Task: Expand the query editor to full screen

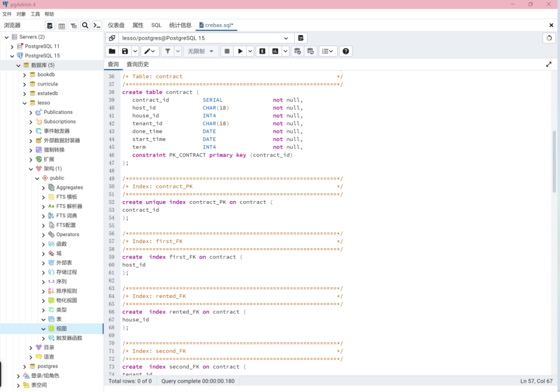Action: coord(549,64)
